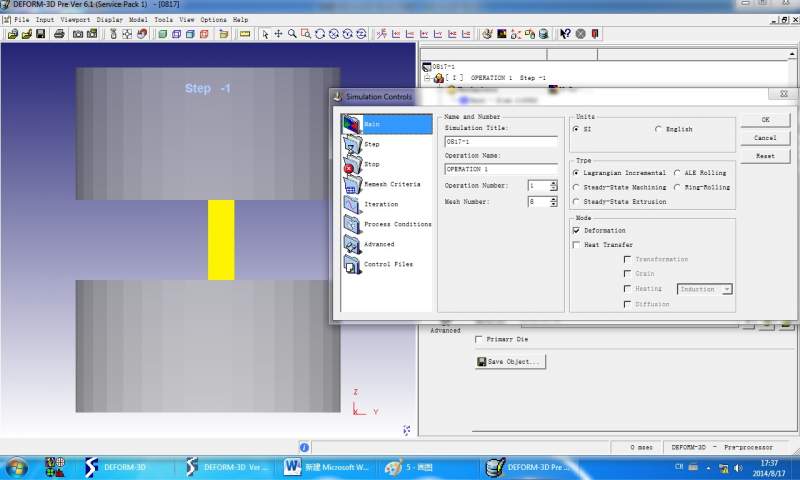800x480 pixels.
Task: Select the English units radio button
Action: [658, 130]
